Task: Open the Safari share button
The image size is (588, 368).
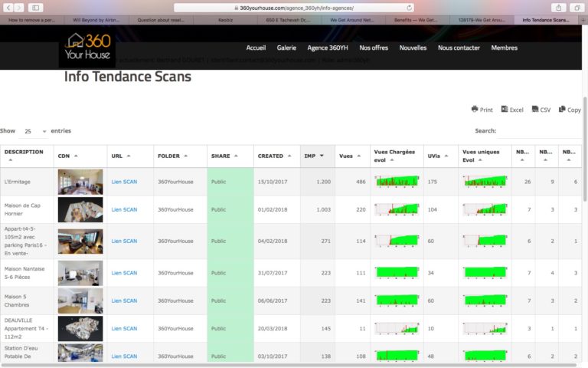Action: [x=558, y=8]
